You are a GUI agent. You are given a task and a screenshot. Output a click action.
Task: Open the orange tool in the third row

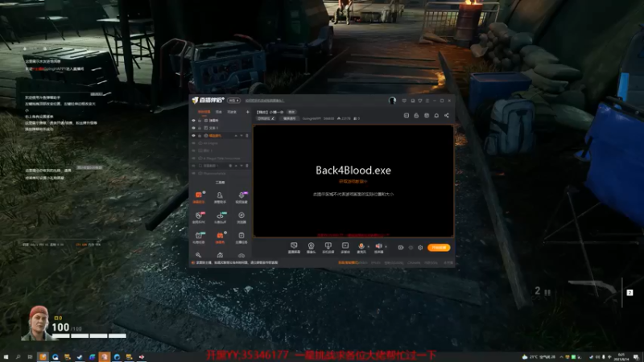220,237
